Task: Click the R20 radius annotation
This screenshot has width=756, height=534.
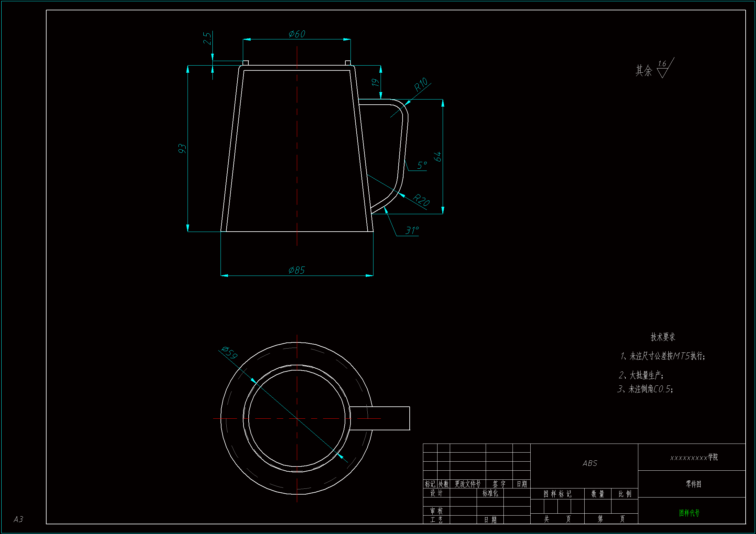Action: point(421,200)
